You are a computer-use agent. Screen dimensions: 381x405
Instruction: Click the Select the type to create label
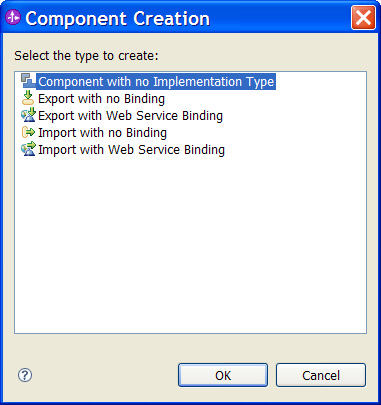tap(86, 56)
